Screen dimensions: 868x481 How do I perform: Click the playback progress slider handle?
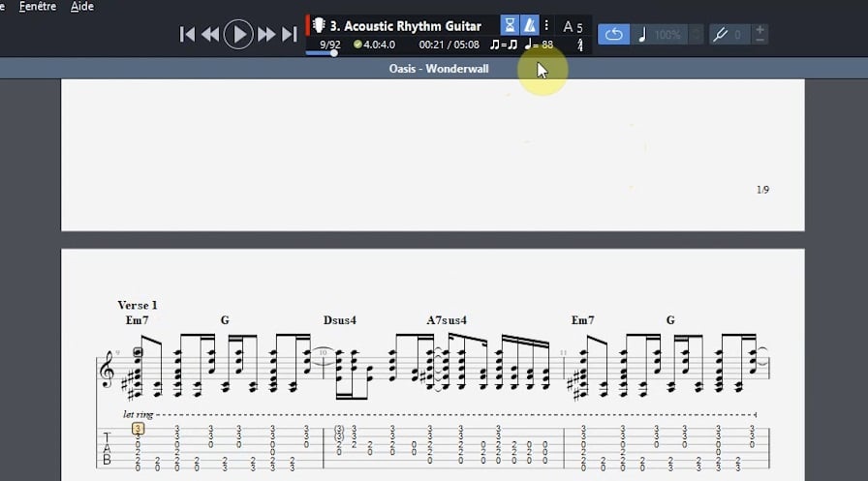click(x=334, y=53)
